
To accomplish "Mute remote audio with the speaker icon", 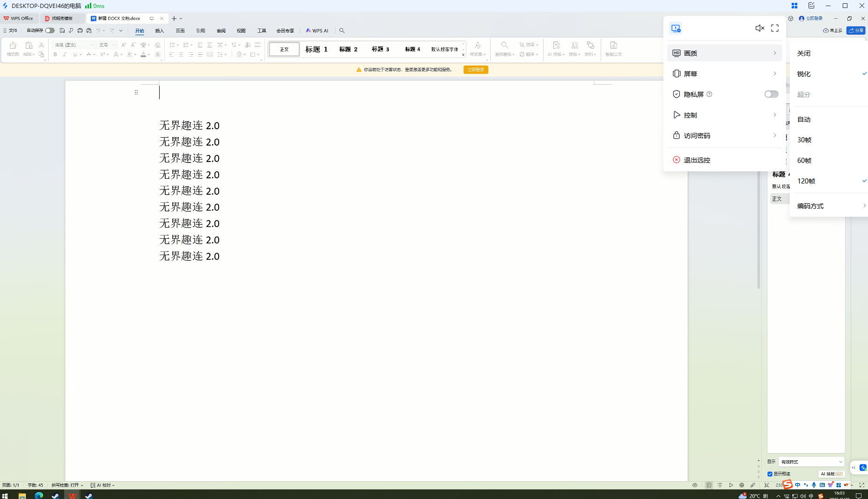I will pos(759,29).
